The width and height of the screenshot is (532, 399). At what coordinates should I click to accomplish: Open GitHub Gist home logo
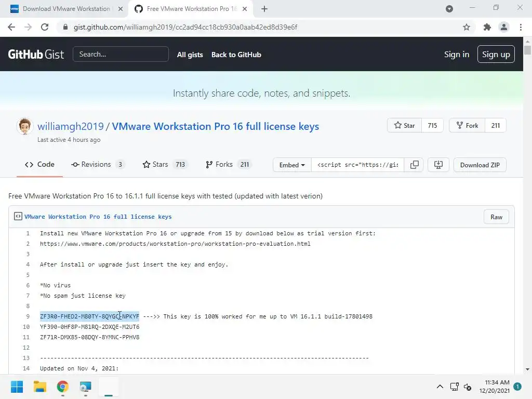(x=36, y=54)
